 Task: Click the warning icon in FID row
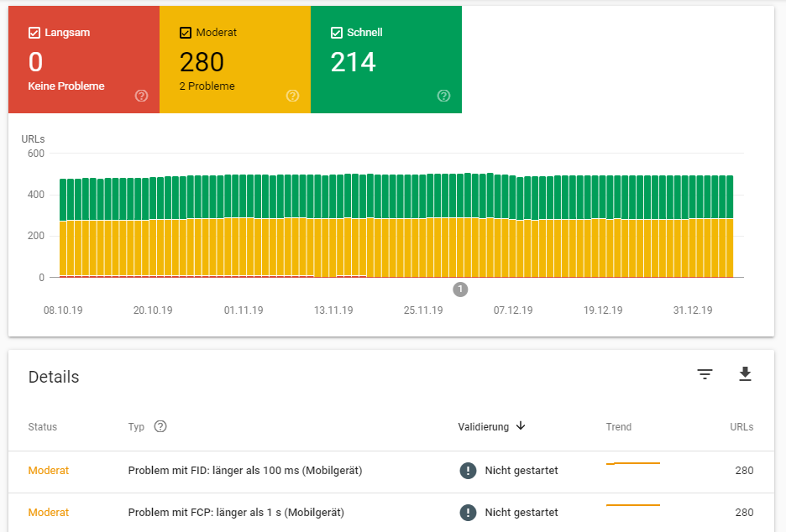click(x=469, y=471)
